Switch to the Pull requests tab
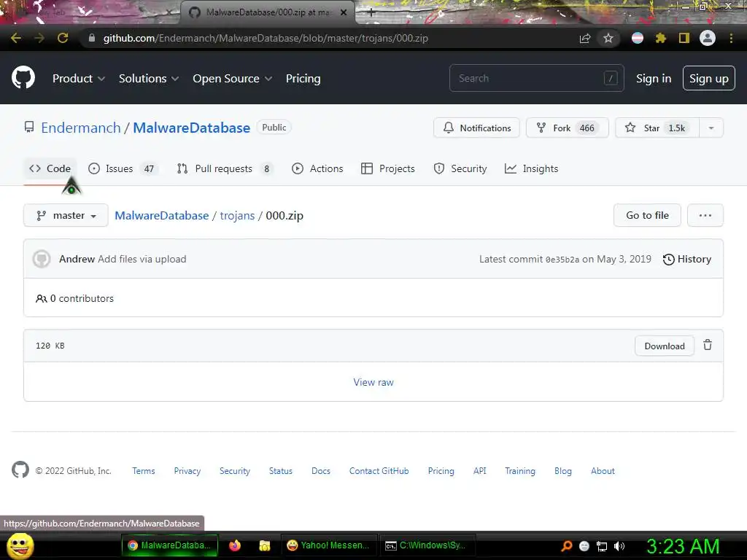Screen dimensions: 747x560 (225, 168)
